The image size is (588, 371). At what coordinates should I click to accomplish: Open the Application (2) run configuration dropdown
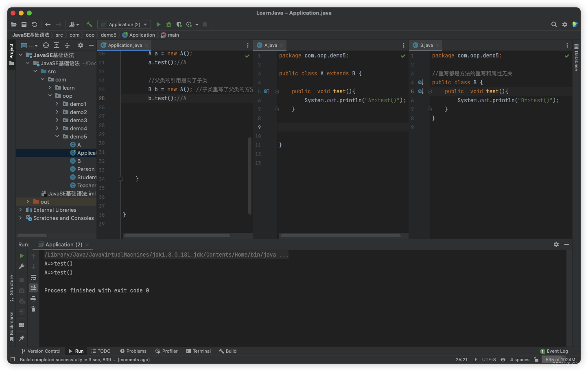(124, 24)
